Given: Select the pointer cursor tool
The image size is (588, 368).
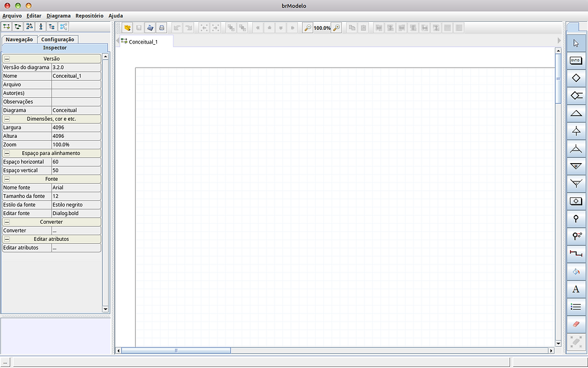Looking at the screenshot, I should click(x=576, y=43).
